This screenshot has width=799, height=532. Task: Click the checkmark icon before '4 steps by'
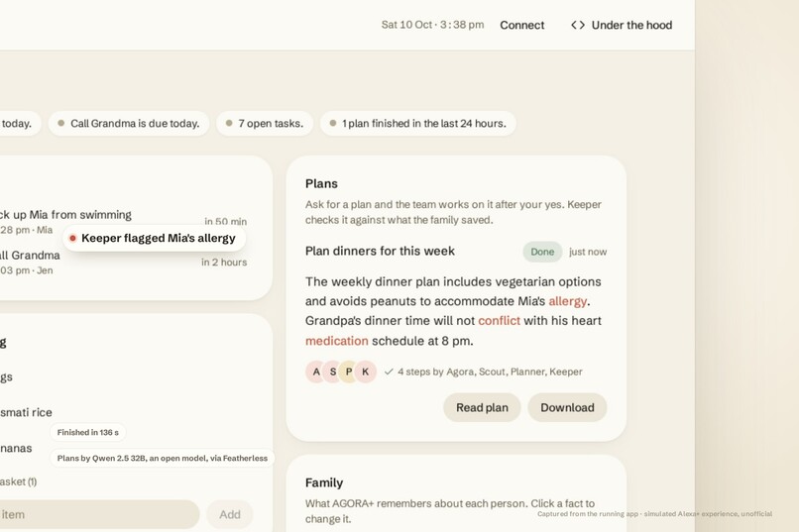[x=389, y=372]
